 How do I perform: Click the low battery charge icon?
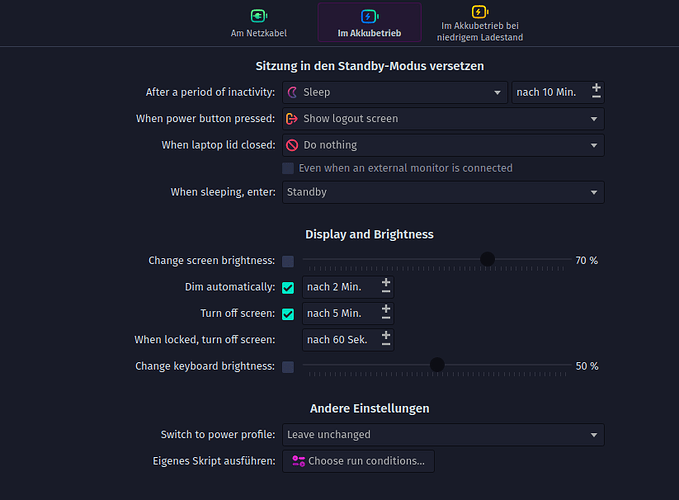pos(479,12)
